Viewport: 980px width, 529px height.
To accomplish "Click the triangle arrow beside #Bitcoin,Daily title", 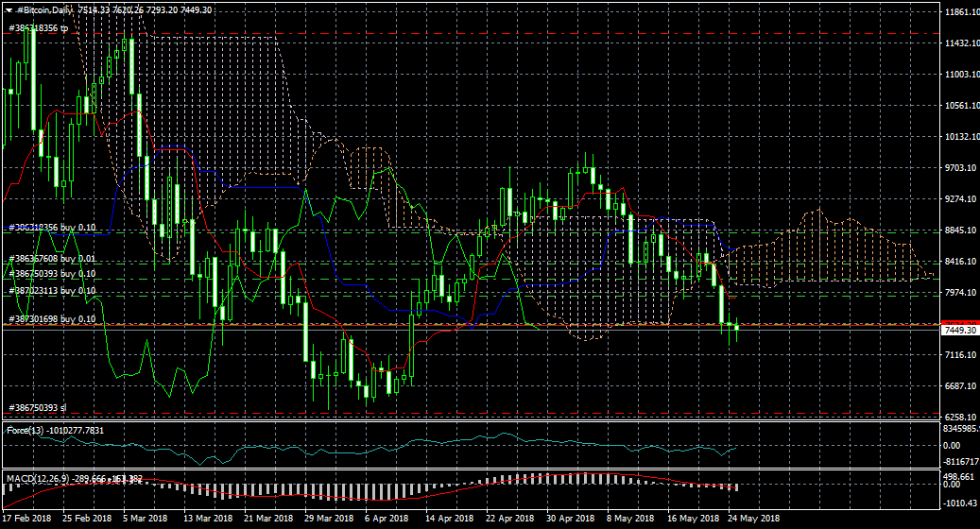I will coord(9,9).
